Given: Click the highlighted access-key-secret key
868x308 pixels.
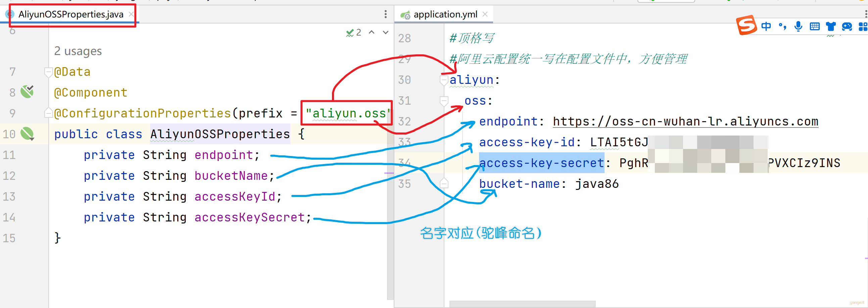Looking at the screenshot, I should click(541, 163).
